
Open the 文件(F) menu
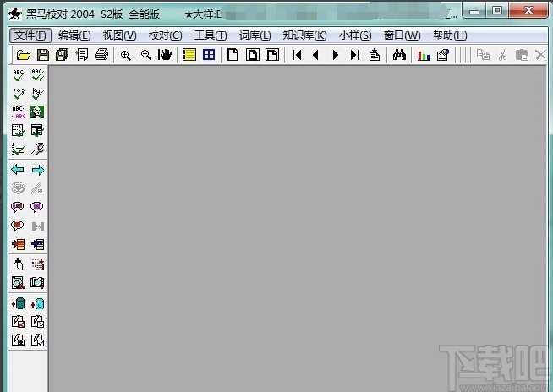pyautogui.click(x=31, y=35)
